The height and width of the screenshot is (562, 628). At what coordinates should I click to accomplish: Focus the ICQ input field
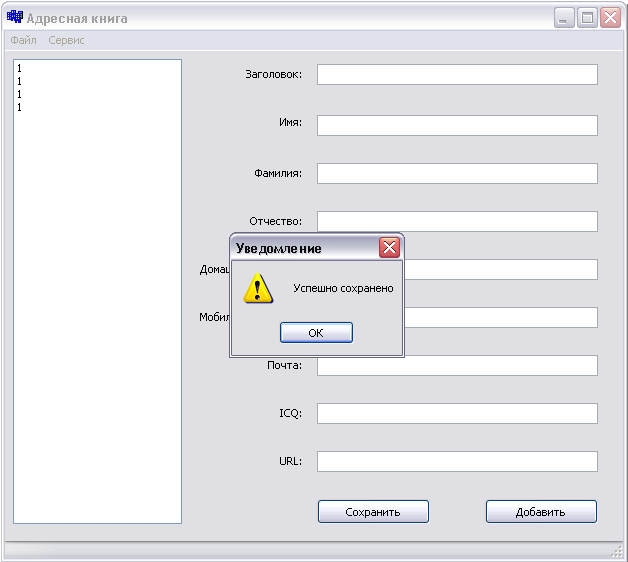(x=457, y=413)
